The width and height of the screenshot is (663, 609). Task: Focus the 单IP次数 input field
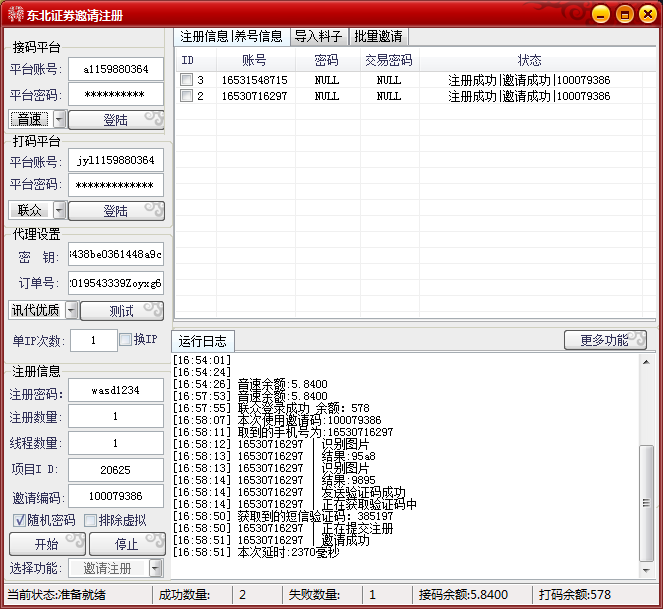tap(93, 340)
